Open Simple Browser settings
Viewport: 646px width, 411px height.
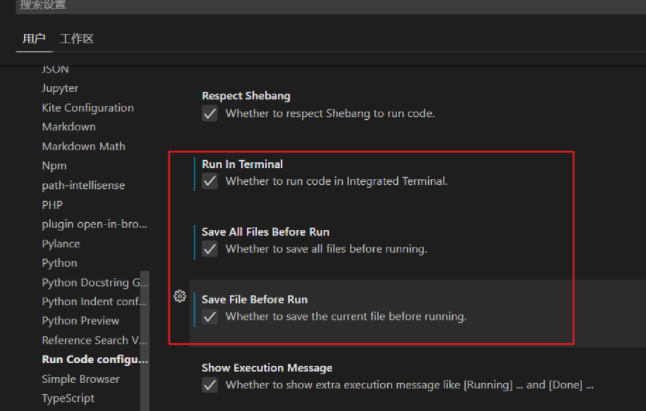(80, 379)
